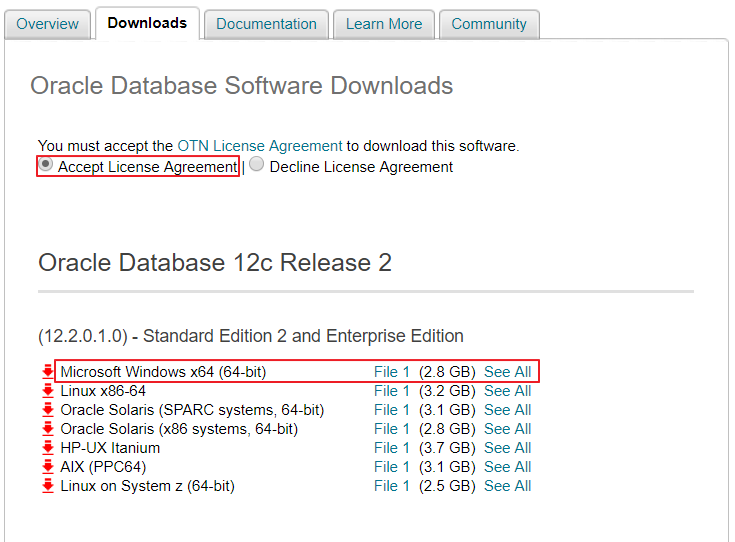Click the download arrow for HP-UX Itanium
The image size is (735, 542).
point(48,448)
